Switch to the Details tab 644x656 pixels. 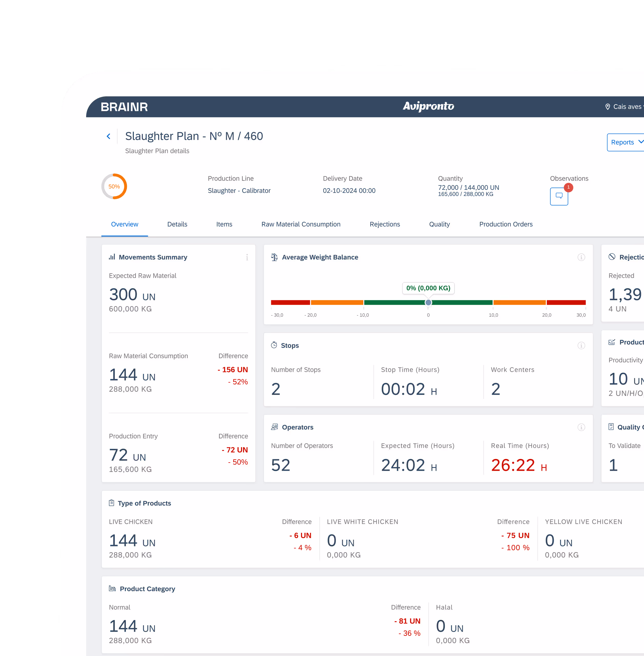(x=177, y=224)
